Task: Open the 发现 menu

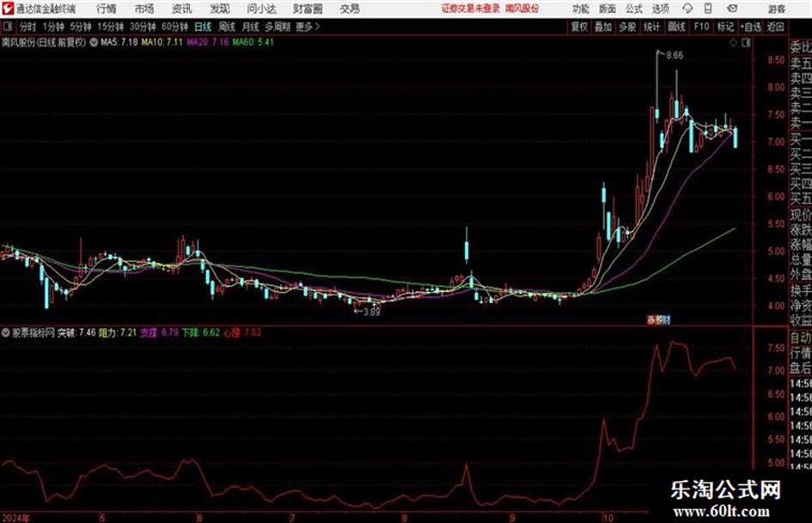Action: 220,9
